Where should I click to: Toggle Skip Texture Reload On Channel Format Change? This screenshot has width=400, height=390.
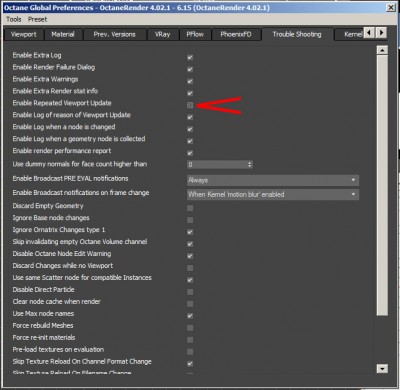pyautogui.click(x=190, y=364)
